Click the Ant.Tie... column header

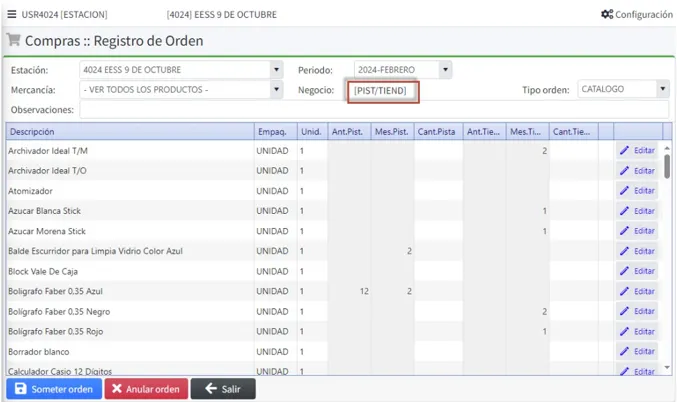[x=484, y=132]
